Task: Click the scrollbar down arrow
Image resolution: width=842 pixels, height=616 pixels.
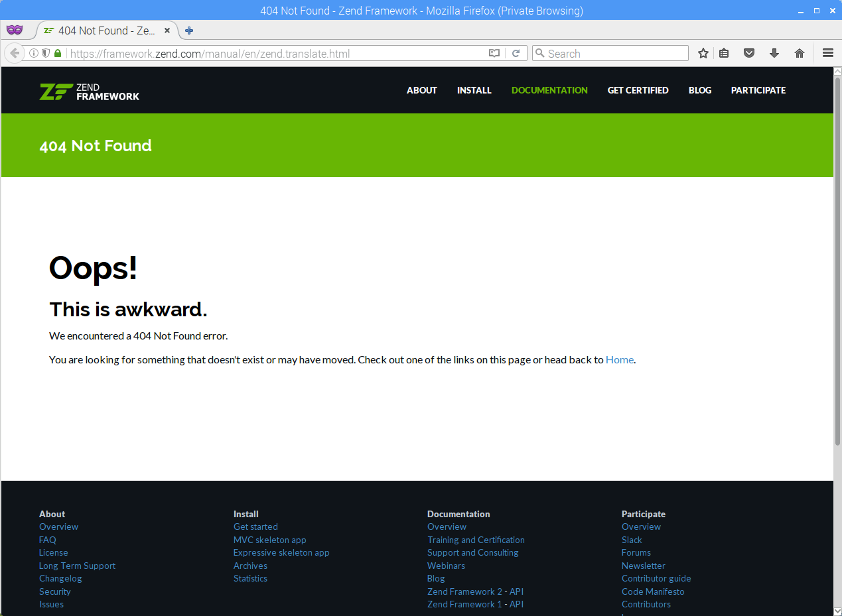Action: (837, 611)
